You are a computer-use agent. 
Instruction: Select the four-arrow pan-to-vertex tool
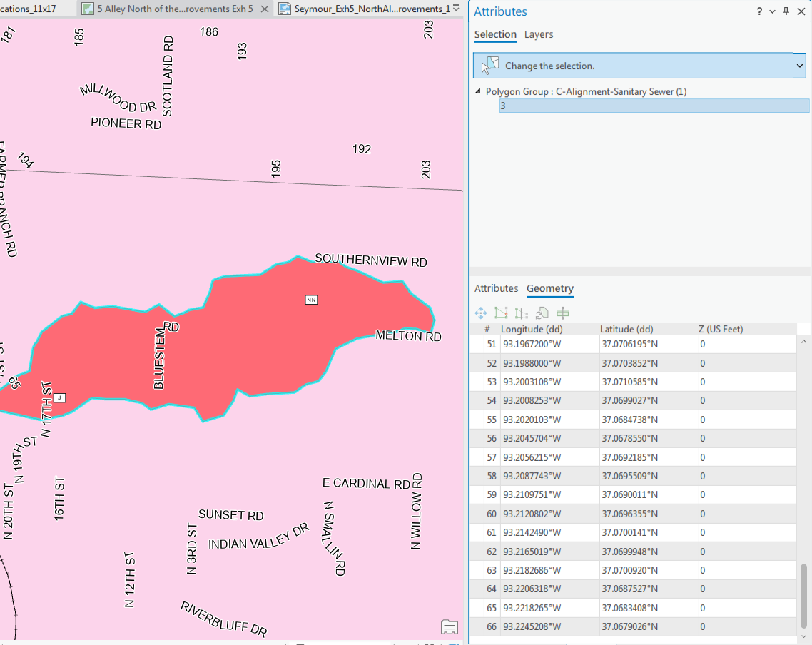pos(481,313)
